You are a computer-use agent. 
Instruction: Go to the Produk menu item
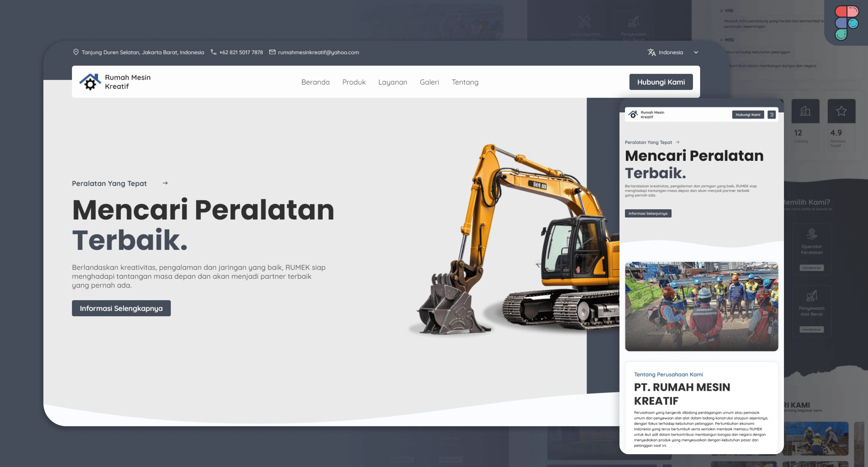pos(353,82)
